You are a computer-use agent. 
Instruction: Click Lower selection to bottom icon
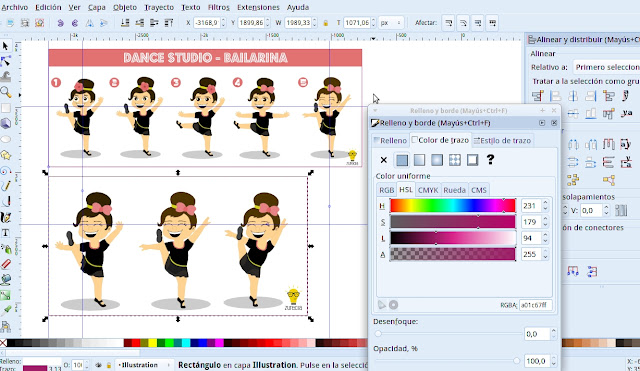click(125, 23)
